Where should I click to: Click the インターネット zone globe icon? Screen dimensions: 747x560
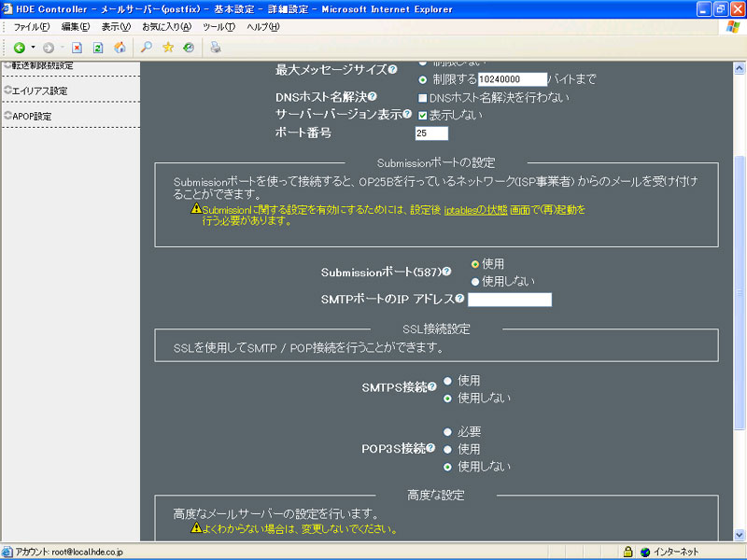pos(645,552)
